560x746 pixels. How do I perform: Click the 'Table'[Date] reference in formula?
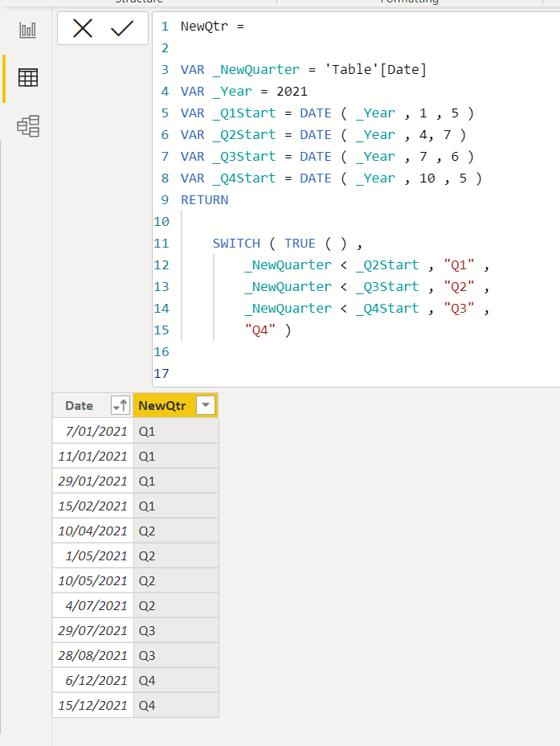pos(375,69)
